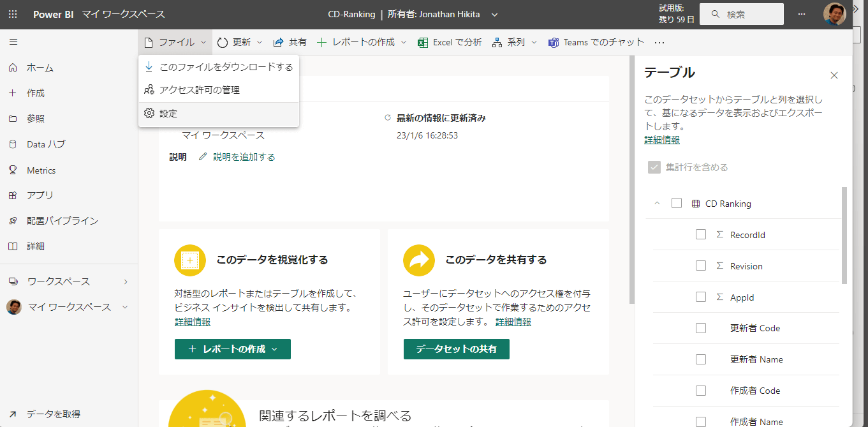Click the user profile avatar
868x427 pixels.
[x=834, y=14]
